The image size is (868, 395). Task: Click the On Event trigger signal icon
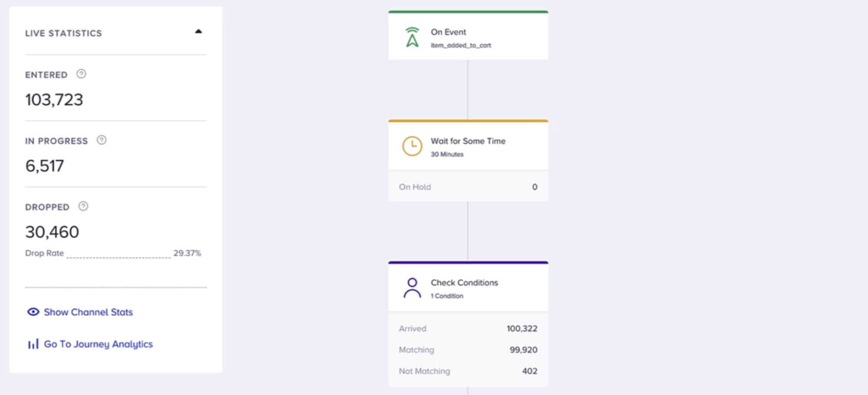click(411, 37)
